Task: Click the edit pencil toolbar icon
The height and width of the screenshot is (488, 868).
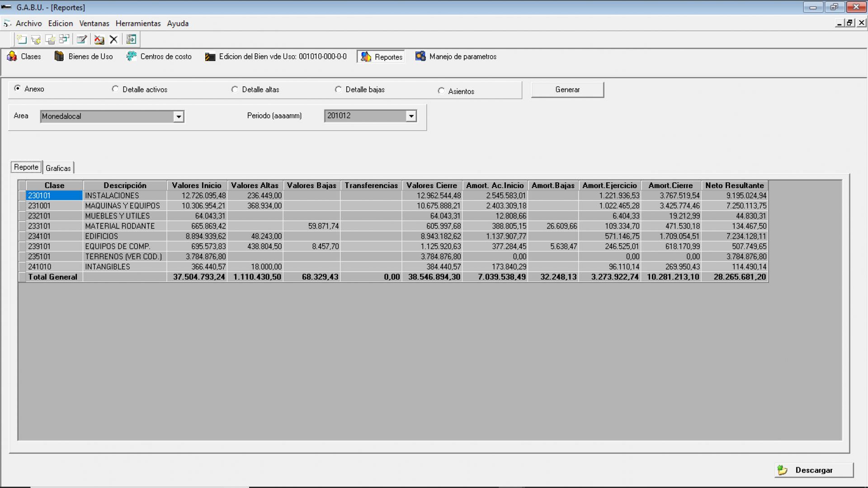Action: pyautogui.click(x=81, y=39)
